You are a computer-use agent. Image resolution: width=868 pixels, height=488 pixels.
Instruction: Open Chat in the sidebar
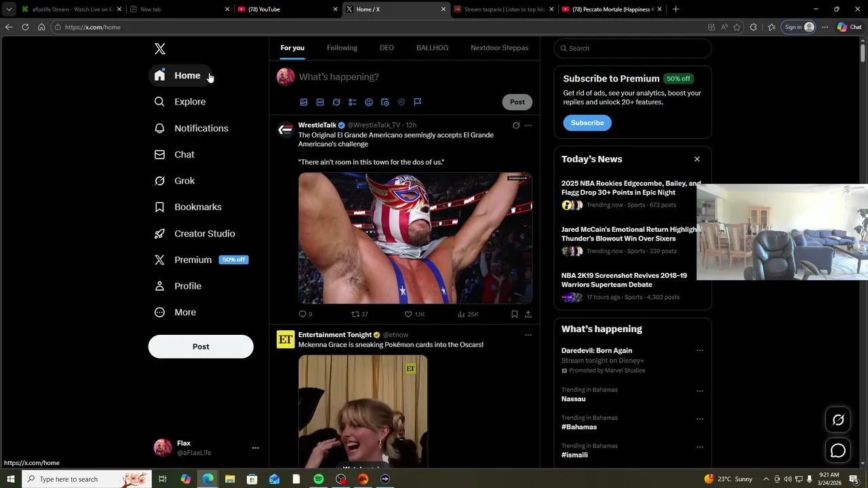[x=174, y=155]
